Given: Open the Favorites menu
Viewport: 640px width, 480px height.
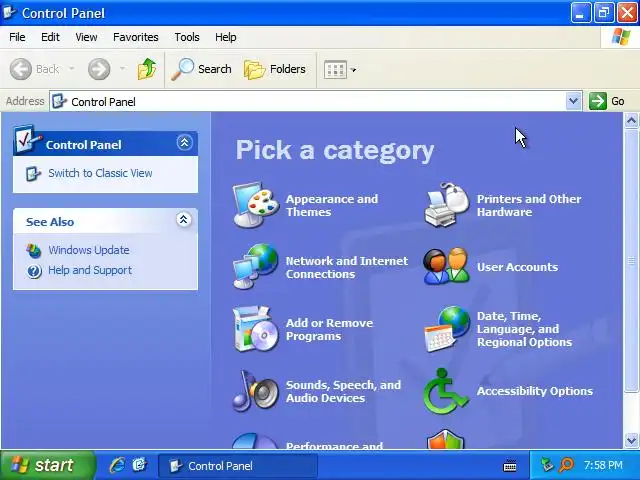Looking at the screenshot, I should pyautogui.click(x=136, y=37).
